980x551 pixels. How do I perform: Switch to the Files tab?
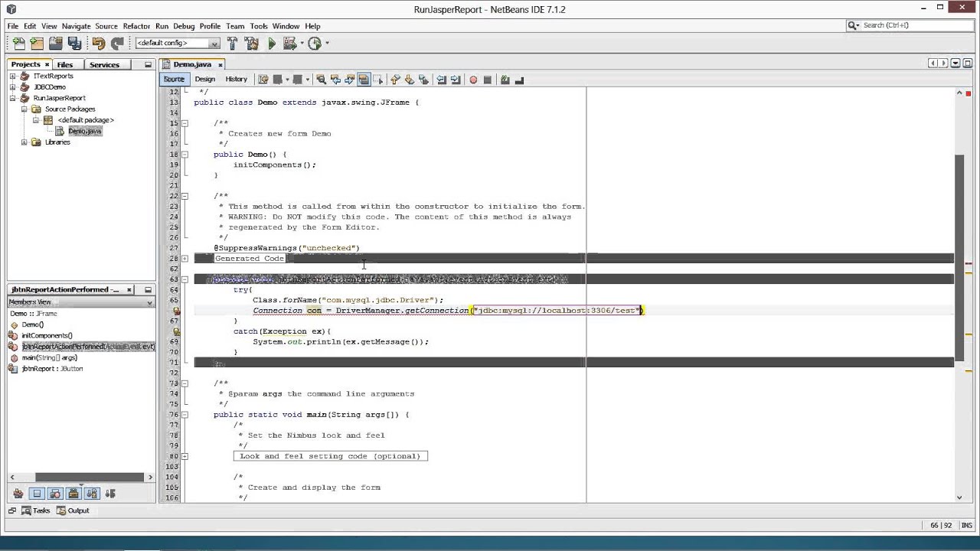[x=65, y=65]
